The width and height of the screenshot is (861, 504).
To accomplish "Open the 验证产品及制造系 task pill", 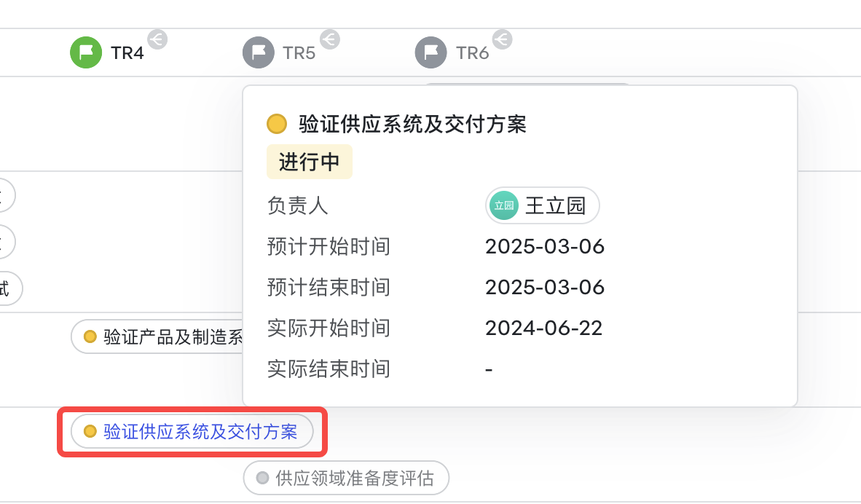I will (157, 336).
